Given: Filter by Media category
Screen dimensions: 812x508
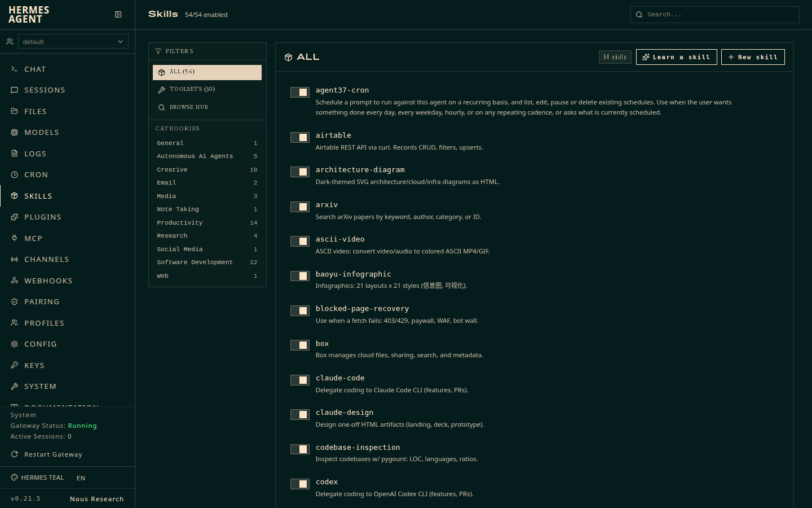Looking at the screenshot, I should pyautogui.click(x=207, y=196).
